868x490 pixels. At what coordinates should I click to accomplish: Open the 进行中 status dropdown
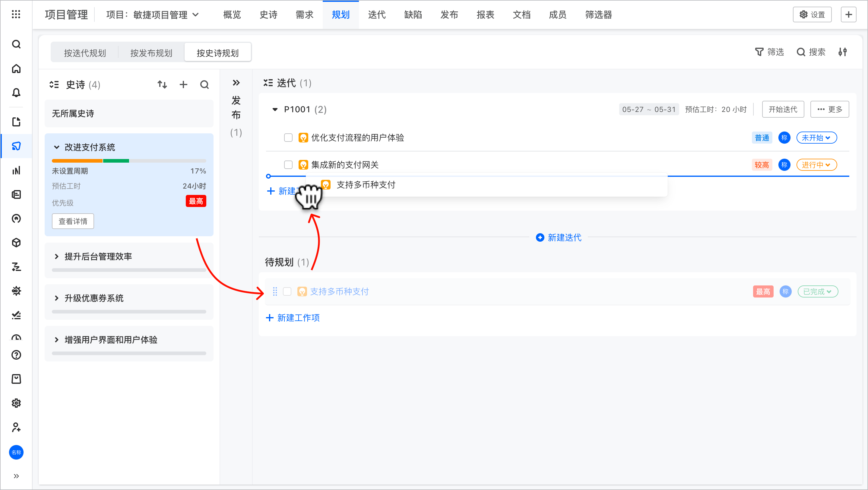point(816,165)
